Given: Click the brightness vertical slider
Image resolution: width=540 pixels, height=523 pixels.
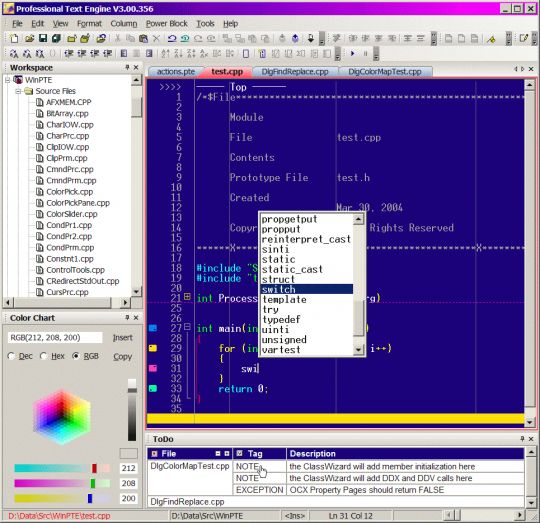Looking at the screenshot, I should pos(132,410).
